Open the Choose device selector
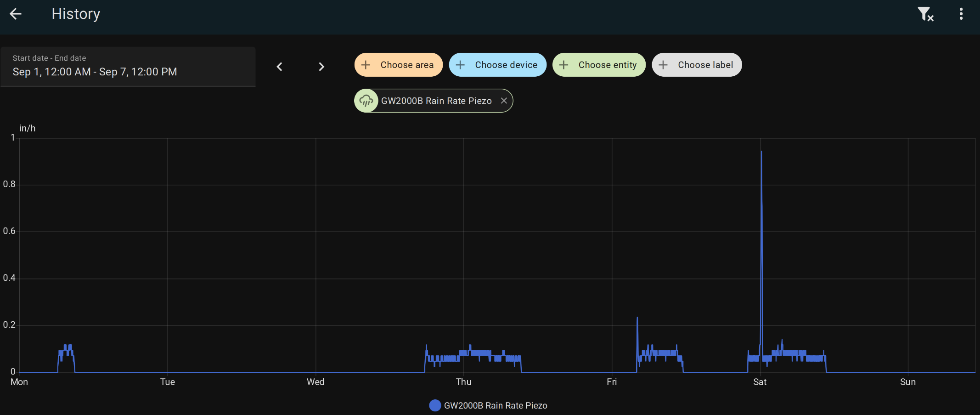 pos(497,65)
